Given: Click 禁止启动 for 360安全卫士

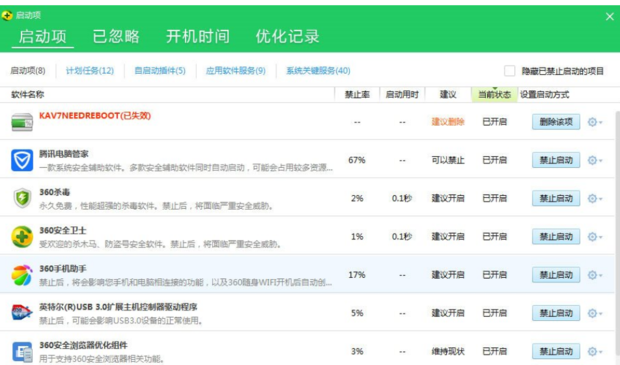Looking at the screenshot, I should coord(556,236).
